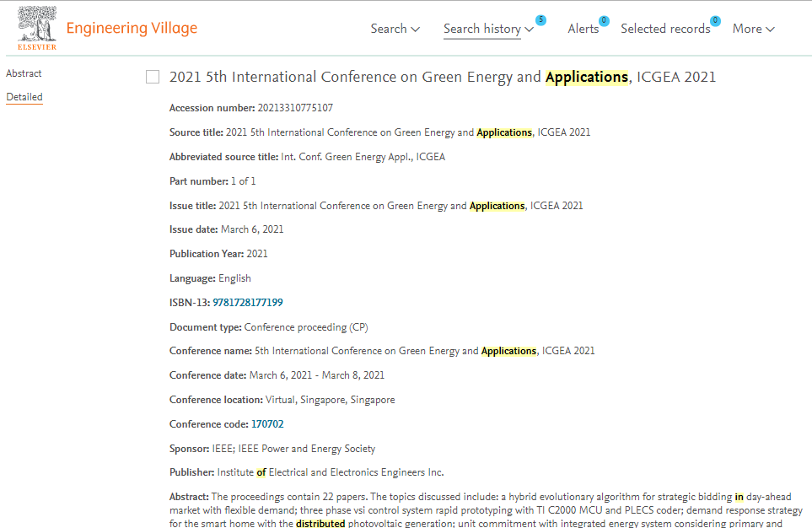Screen dimensions: 812x528
Task: Click the Issue title line
Action: click(x=376, y=206)
